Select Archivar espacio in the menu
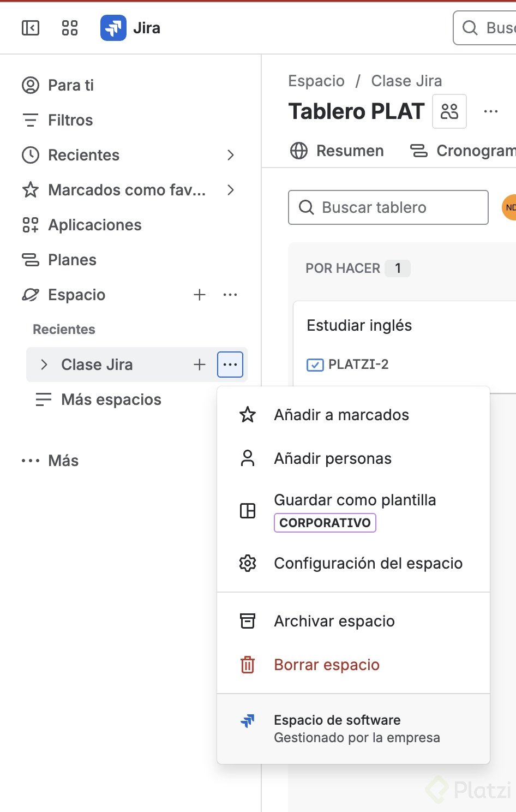 click(334, 621)
